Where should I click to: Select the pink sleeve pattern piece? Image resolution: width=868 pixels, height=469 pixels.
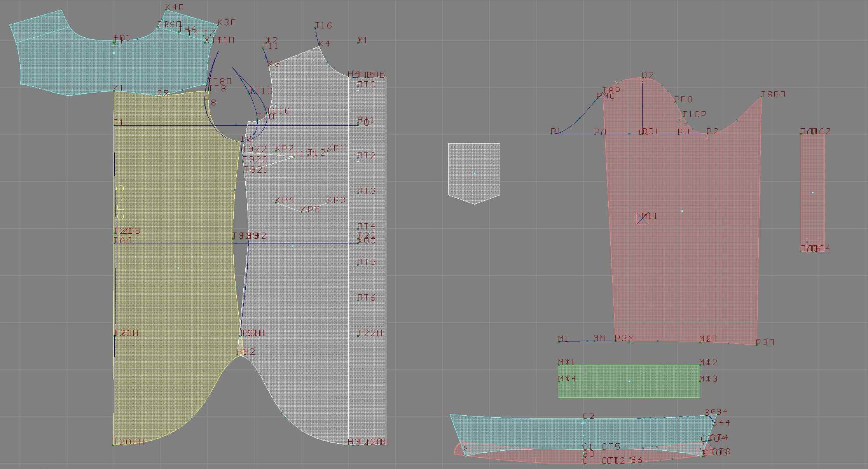pyautogui.click(x=684, y=253)
